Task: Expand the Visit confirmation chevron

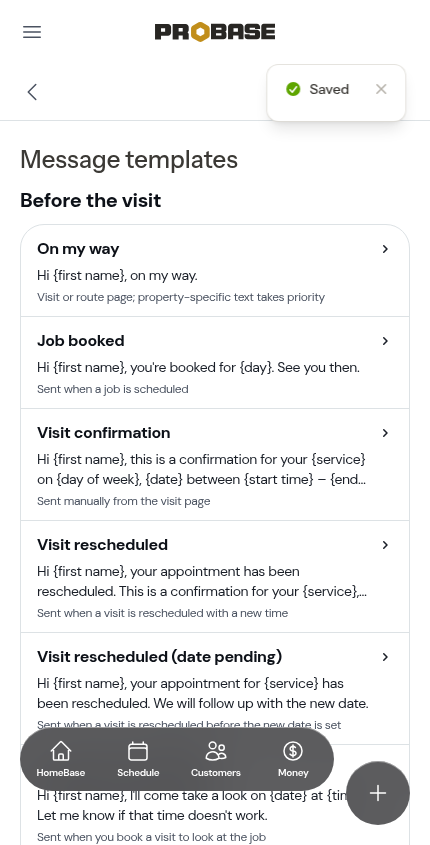Action: pyautogui.click(x=385, y=433)
